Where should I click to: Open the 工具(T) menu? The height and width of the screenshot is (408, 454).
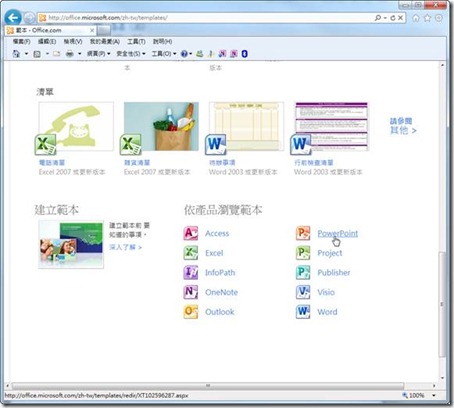[x=136, y=42]
